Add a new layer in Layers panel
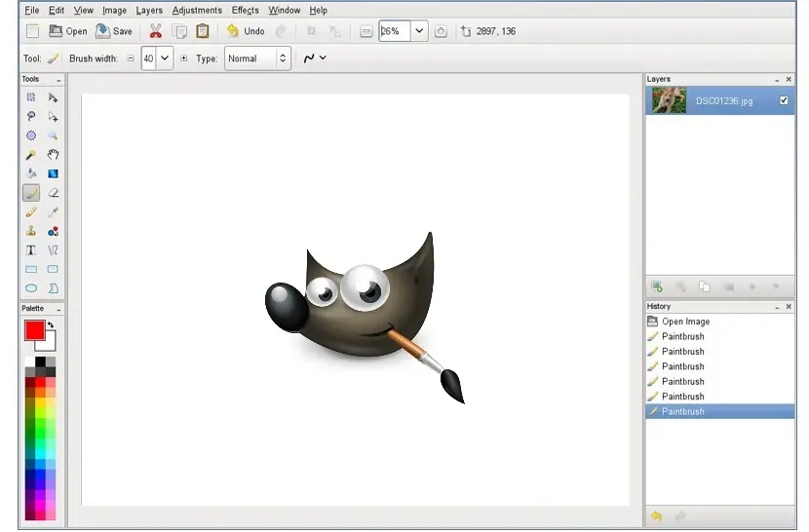 click(x=657, y=286)
